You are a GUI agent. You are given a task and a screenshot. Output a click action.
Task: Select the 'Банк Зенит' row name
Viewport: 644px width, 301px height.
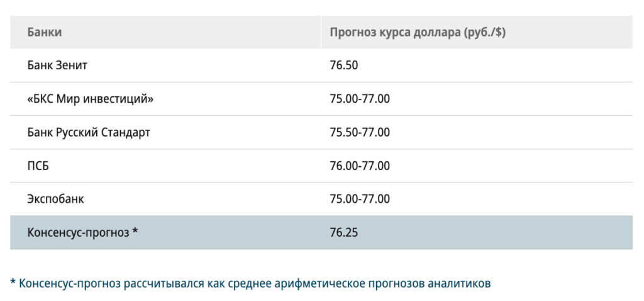coord(57,65)
